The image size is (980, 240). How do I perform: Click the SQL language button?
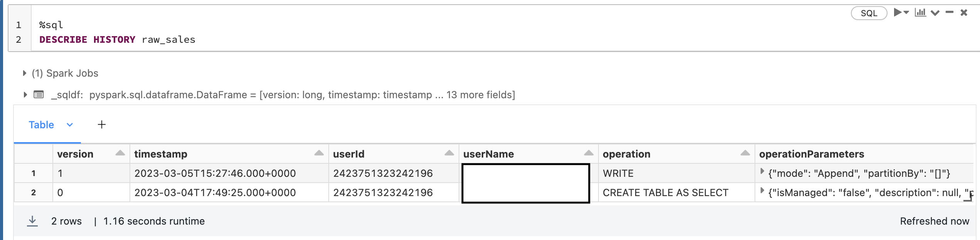[x=869, y=13]
